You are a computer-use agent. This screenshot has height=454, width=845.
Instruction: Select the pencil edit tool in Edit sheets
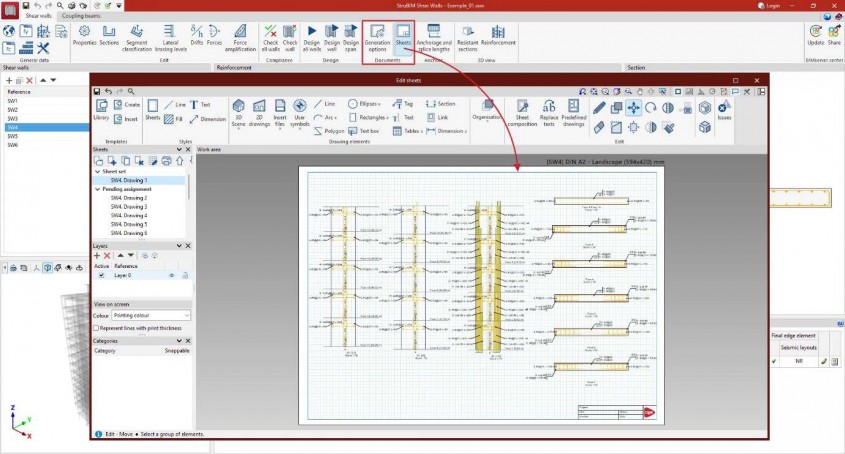pos(599,108)
